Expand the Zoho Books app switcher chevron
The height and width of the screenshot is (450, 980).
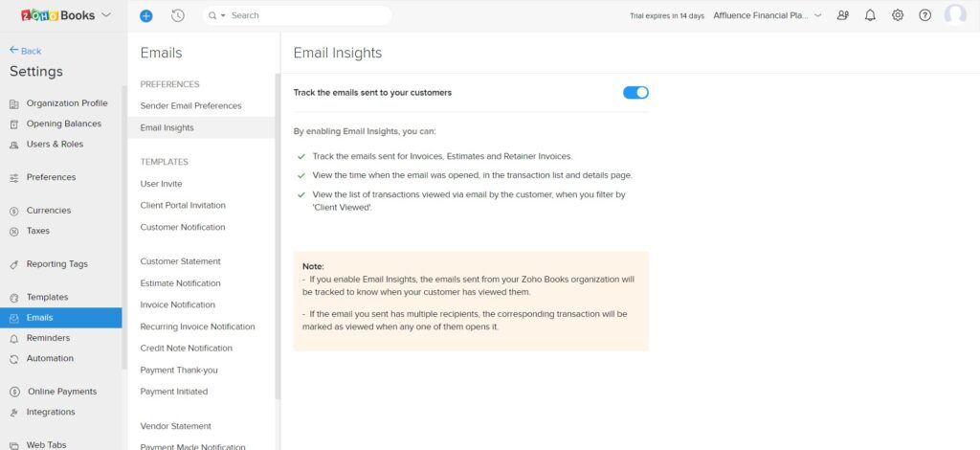[105, 15]
